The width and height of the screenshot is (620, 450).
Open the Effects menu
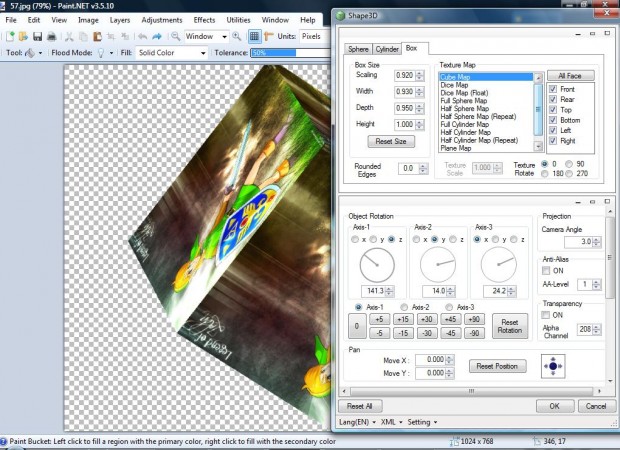[204, 20]
